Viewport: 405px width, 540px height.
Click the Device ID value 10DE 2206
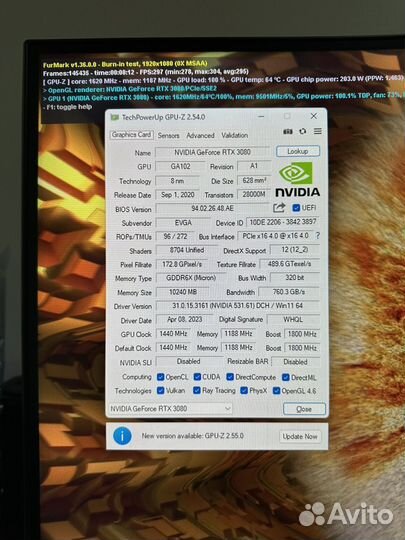[x=283, y=222]
